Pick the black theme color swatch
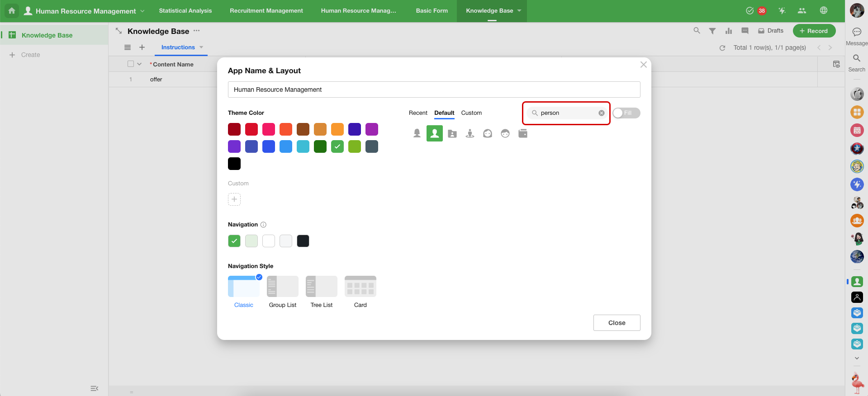 (x=234, y=164)
